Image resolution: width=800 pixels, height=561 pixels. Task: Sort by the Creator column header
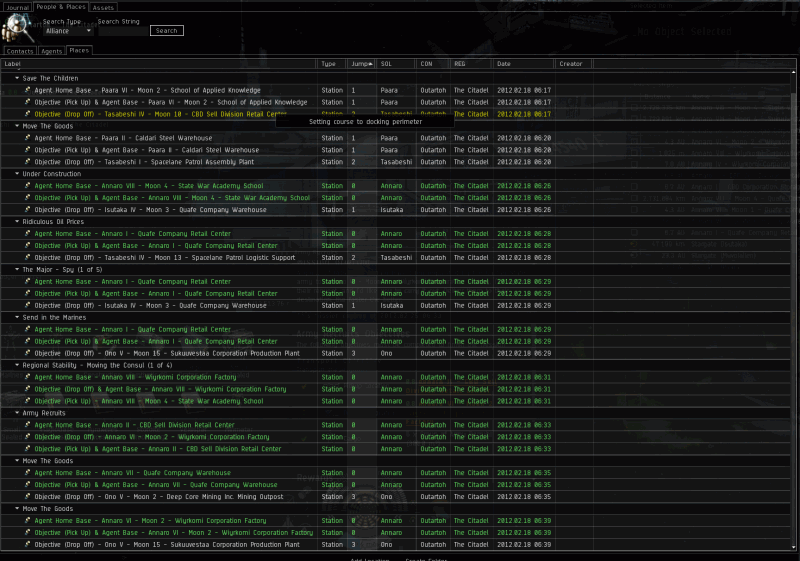573,64
